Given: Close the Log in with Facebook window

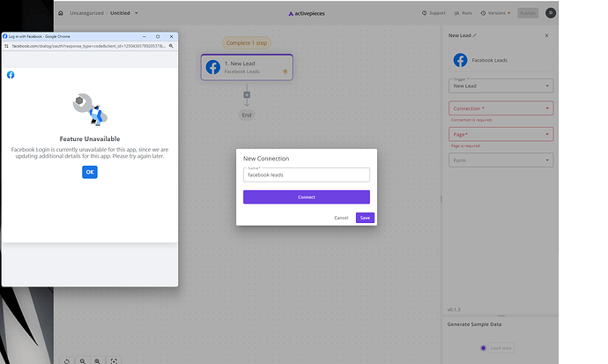Looking at the screenshot, I should point(172,36).
